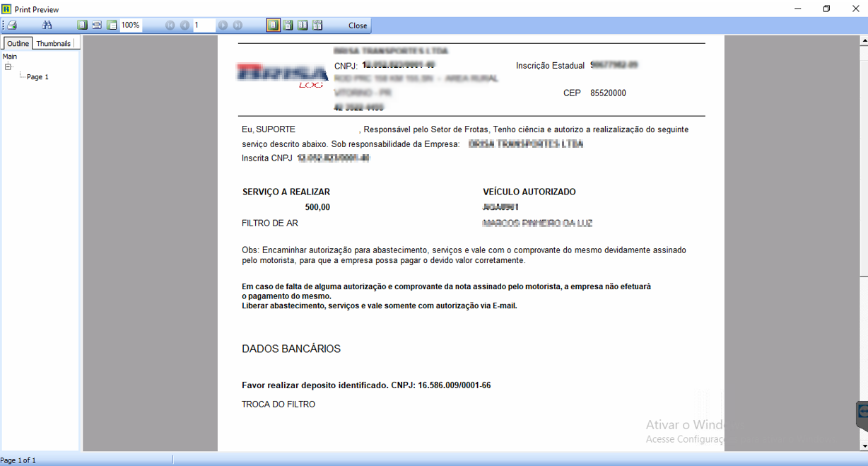Click the 'DADOS BANCÁRIOS' heading
Image resolution: width=868 pixels, height=466 pixels.
click(x=291, y=349)
